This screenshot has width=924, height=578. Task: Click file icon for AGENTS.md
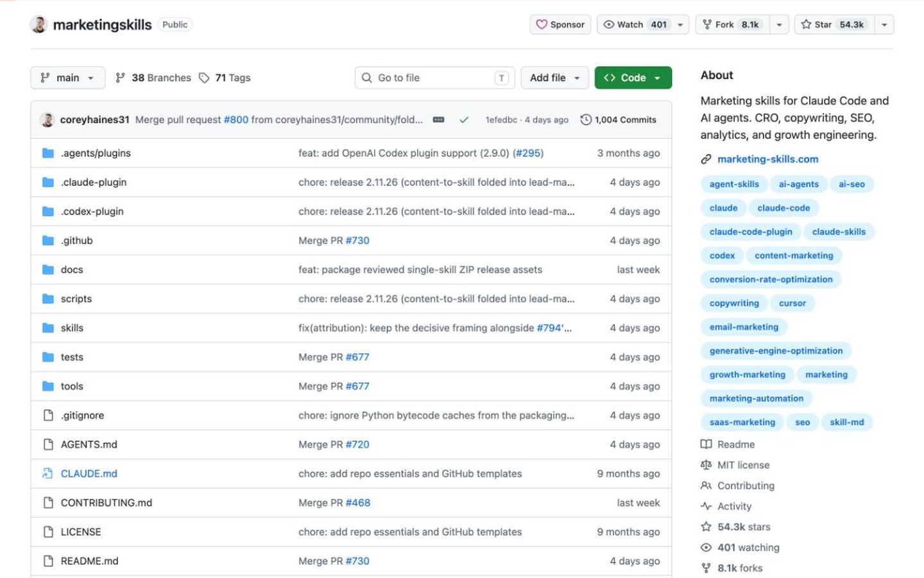coord(47,444)
